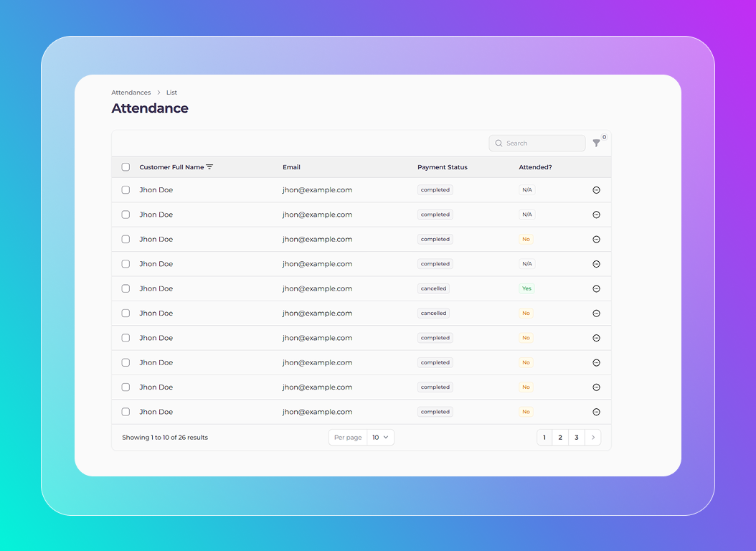Screen dimensions: 756x551
Task: Click the green Yes attended badge
Action: coord(526,288)
